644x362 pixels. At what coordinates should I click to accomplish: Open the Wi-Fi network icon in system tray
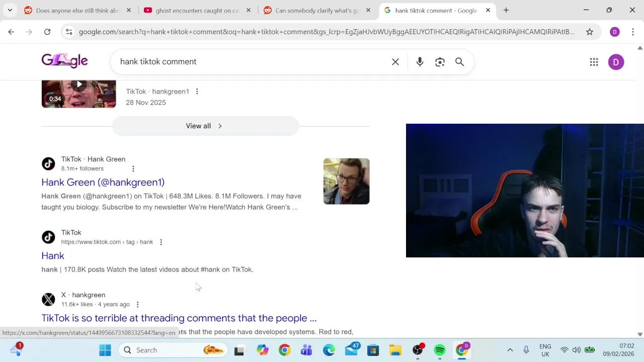pyautogui.click(x=564, y=350)
